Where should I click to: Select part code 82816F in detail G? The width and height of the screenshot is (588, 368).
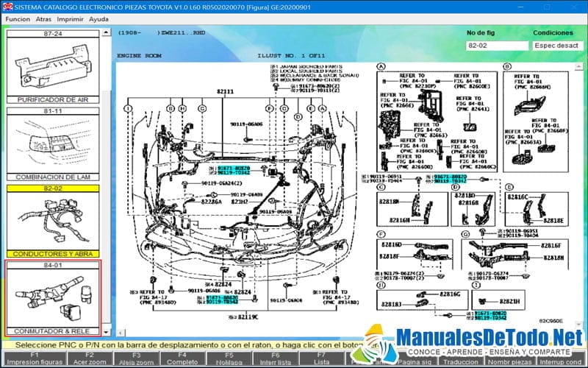(551, 246)
